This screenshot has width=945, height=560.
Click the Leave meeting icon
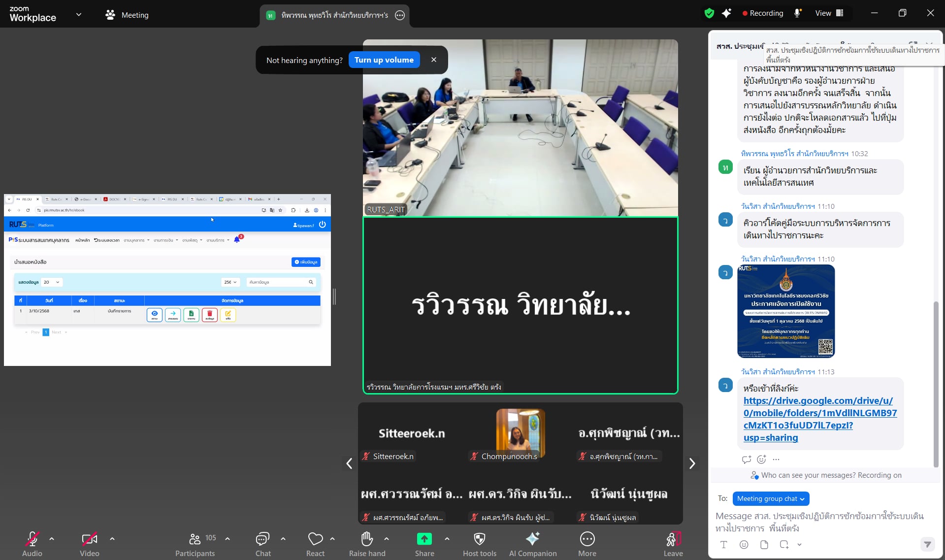pos(673,539)
